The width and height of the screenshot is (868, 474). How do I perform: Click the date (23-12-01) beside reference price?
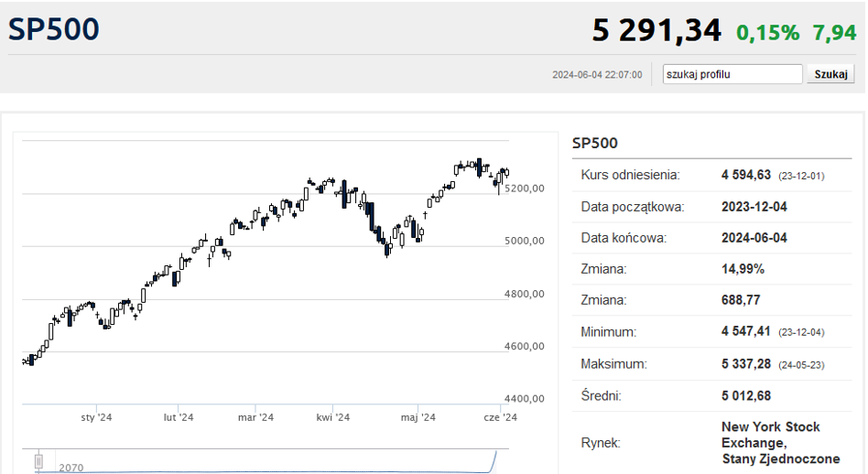coord(801,177)
